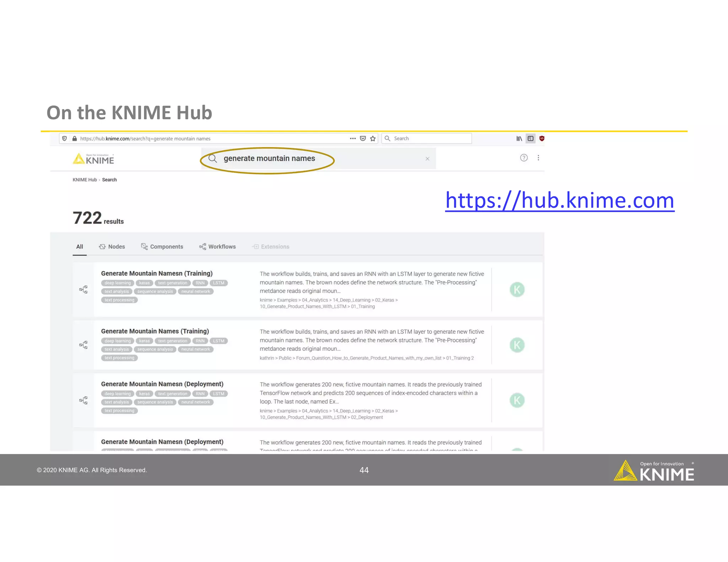Click 'deep learning' tag on second result

[118, 341]
